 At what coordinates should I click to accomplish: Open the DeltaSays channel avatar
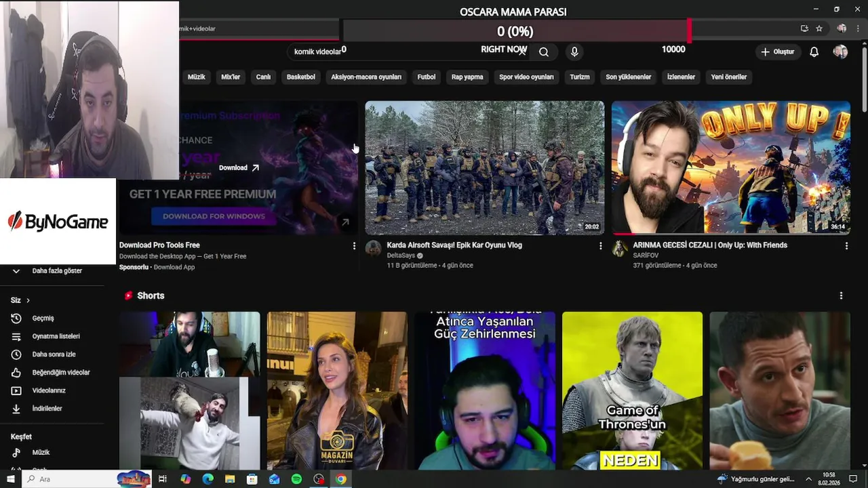point(373,248)
